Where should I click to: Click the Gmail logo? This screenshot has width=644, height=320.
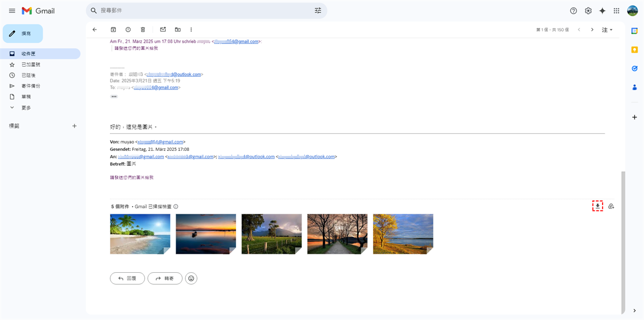(x=38, y=11)
